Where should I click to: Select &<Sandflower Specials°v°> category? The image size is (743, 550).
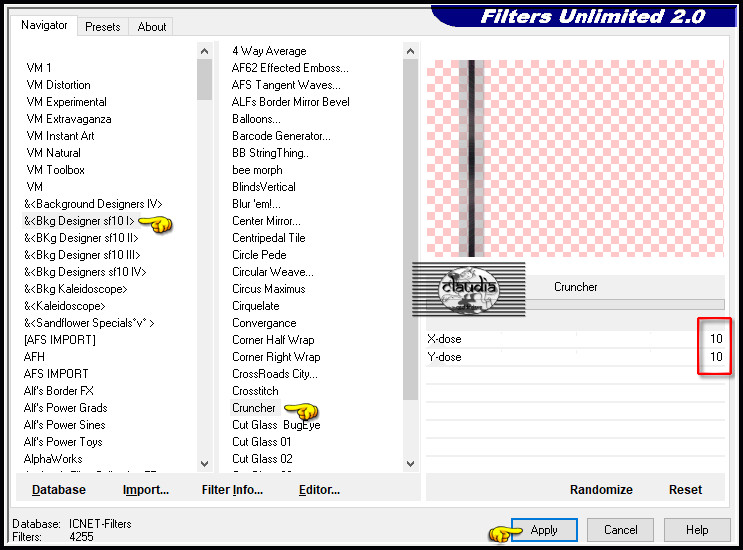pyautogui.click(x=89, y=323)
